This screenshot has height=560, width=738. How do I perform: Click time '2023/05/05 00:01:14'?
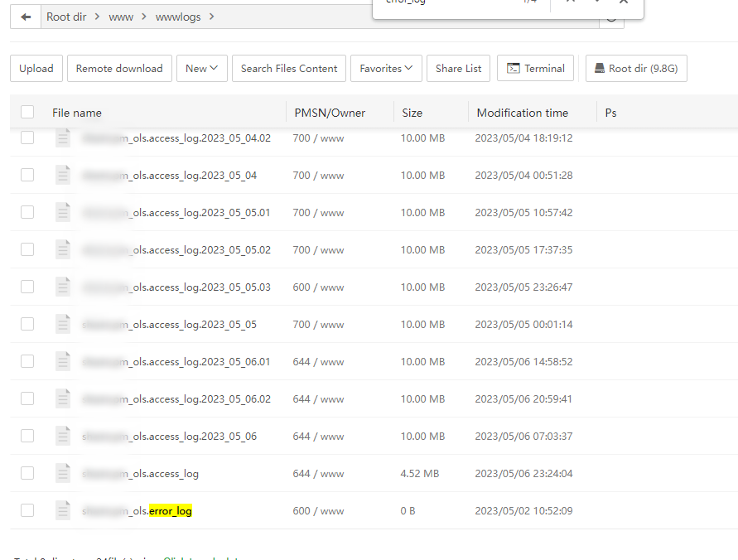(x=523, y=324)
